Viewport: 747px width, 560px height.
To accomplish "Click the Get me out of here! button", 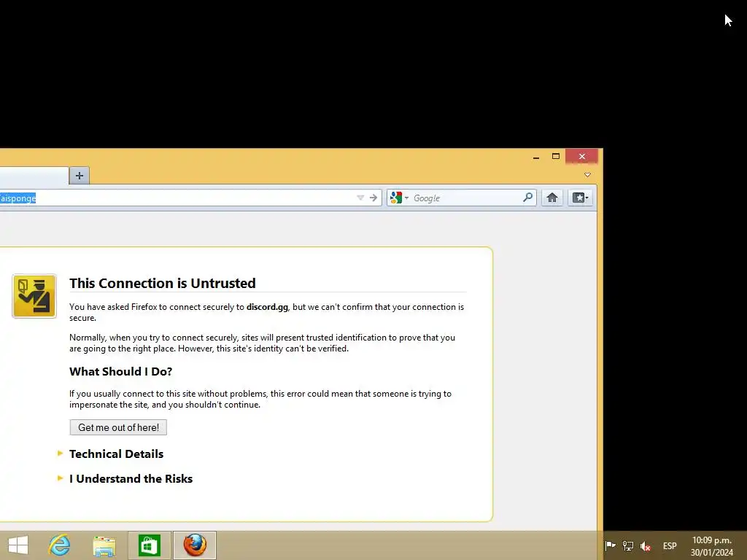I will click(x=118, y=427).
